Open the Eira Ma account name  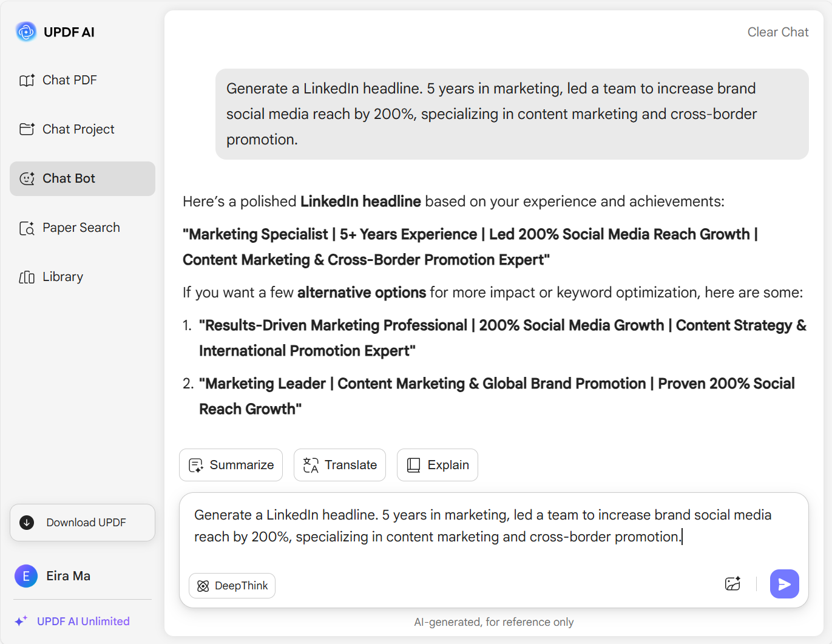(x=68, y=576)
